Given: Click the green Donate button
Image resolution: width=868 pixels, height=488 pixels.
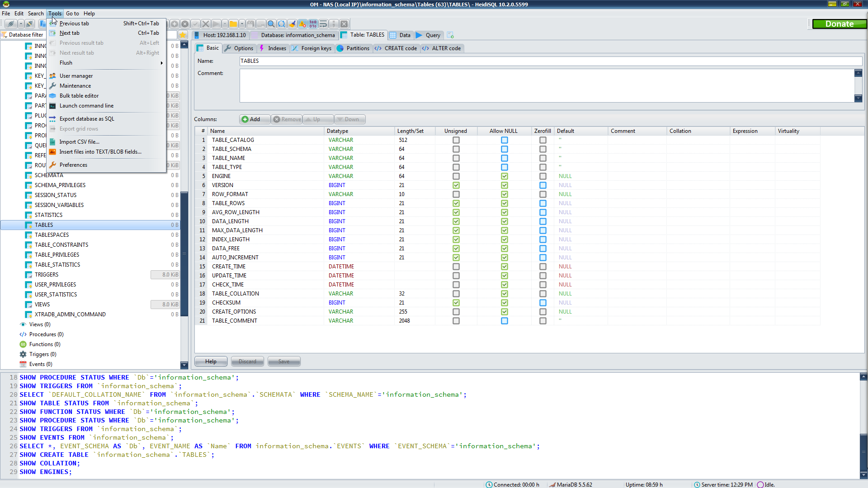Looking at the screenshot, I should pyautogui.click(x=839, y=24).
